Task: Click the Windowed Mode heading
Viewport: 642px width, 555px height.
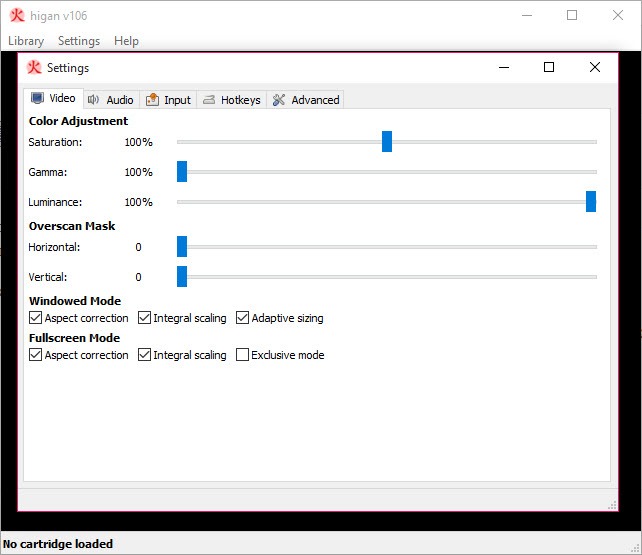Action: pyautogui.click(x=75, y=300)
